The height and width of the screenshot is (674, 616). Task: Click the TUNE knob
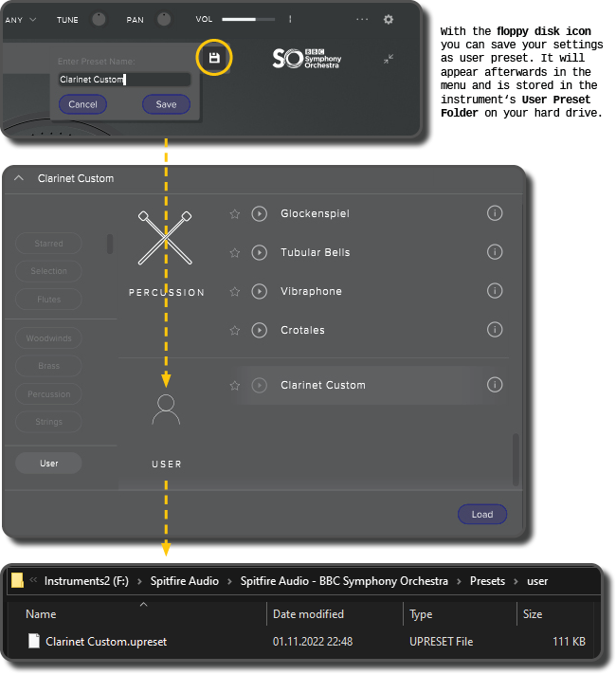coord(99,19)
